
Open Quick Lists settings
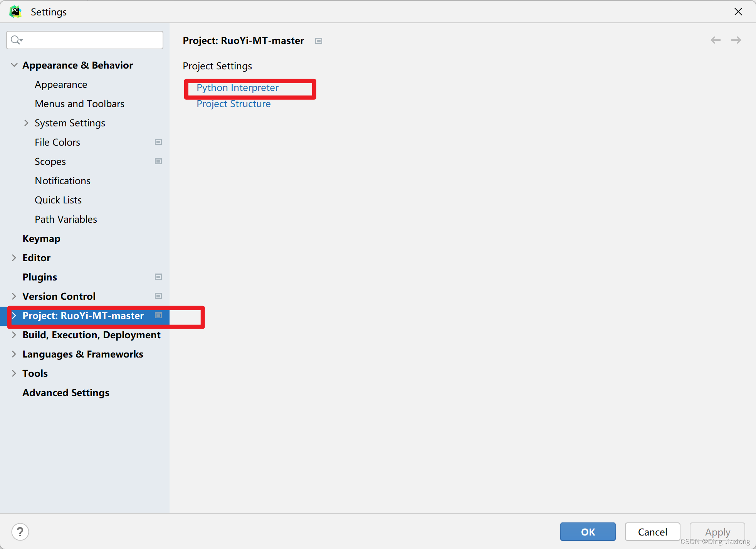[x=58, y=200]
